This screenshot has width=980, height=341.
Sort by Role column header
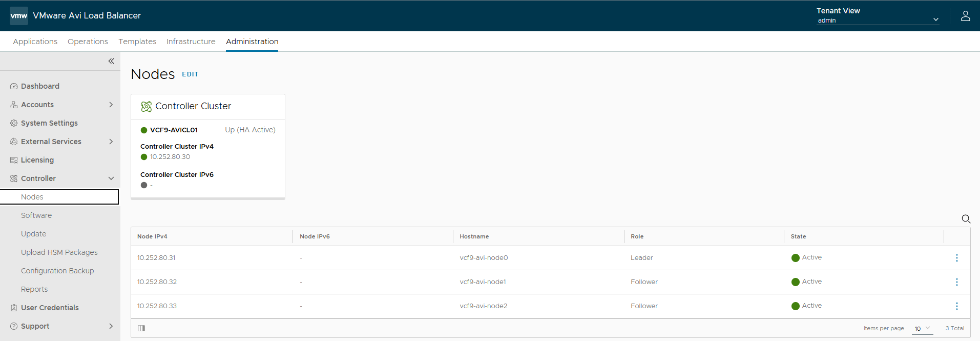tap(637, 236)
